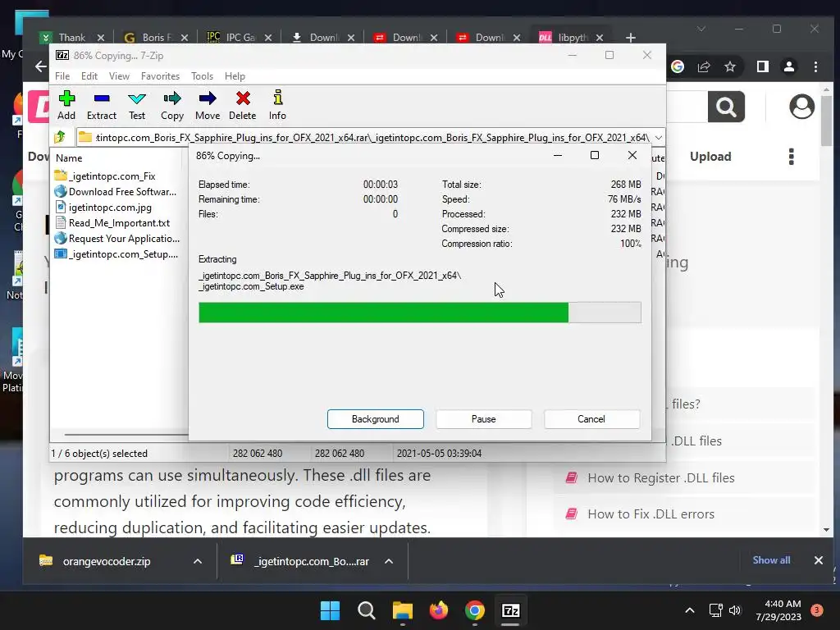Open How to Fix .DLL errors link

[x=651, y=514]
